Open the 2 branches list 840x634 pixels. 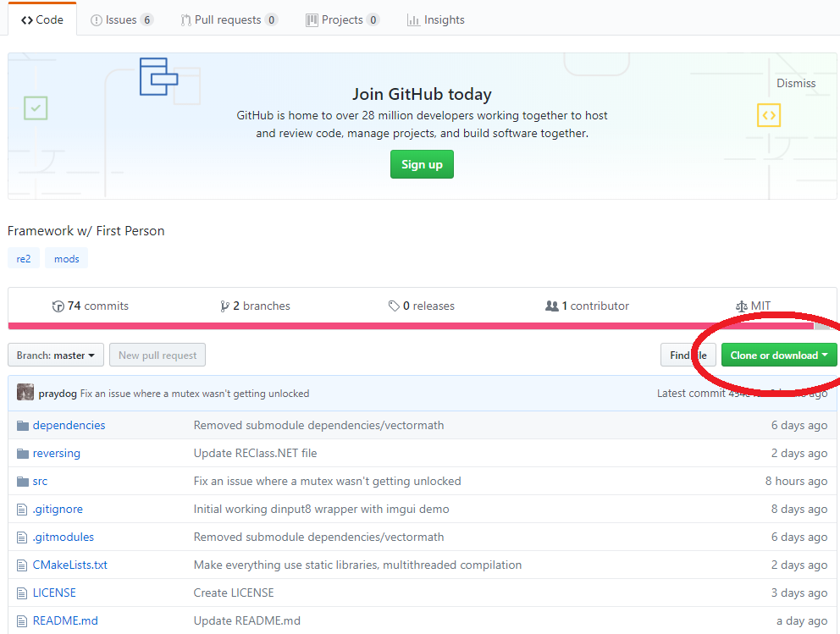pos(255,306)
